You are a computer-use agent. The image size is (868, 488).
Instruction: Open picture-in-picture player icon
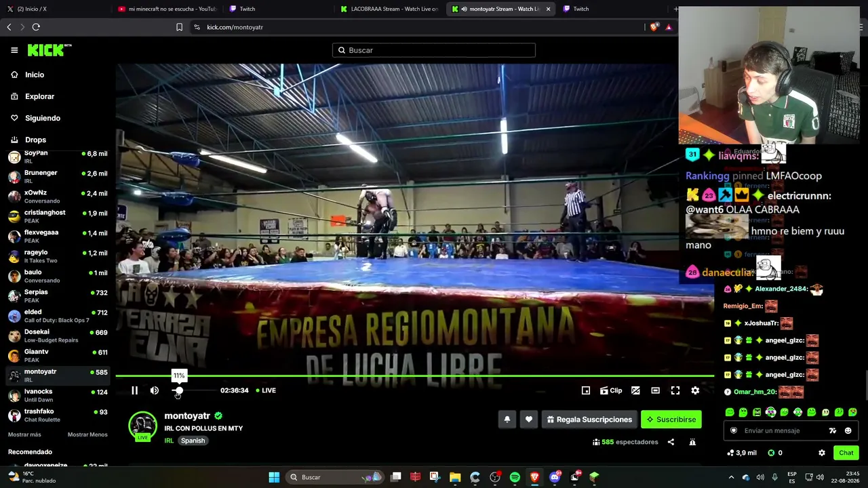[x=635, y=390]
